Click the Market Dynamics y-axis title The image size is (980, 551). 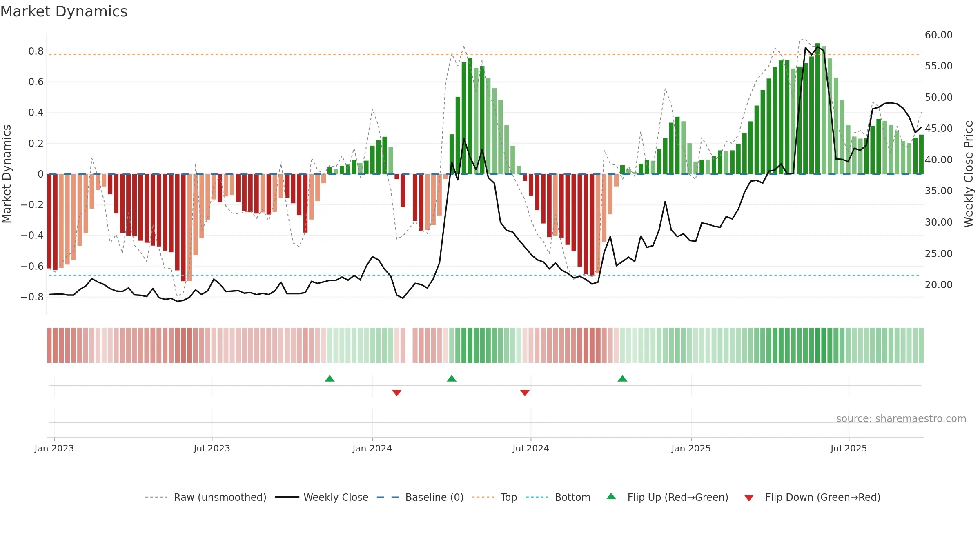tap(7, 174)
